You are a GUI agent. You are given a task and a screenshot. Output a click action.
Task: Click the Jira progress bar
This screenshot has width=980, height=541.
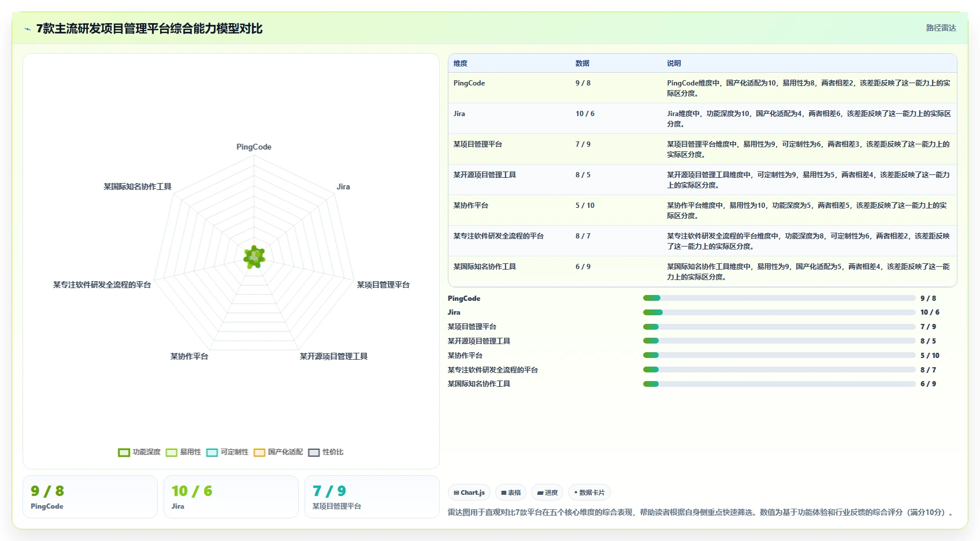[x=779, y=312]
